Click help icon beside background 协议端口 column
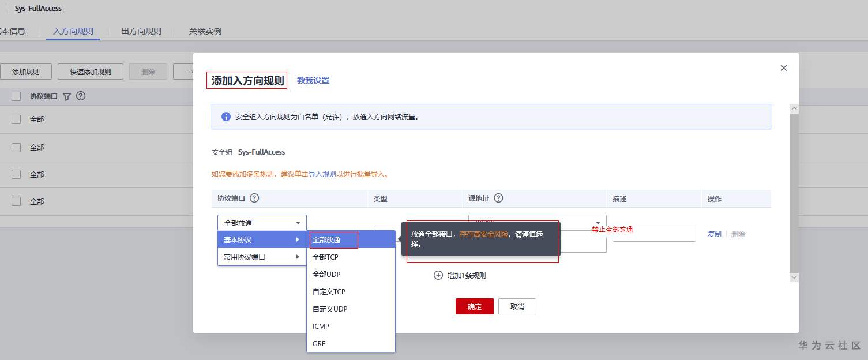 (81, 96)
